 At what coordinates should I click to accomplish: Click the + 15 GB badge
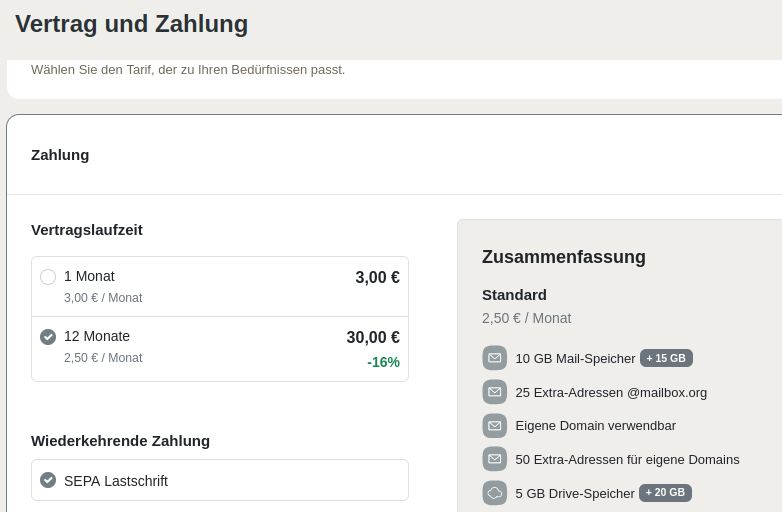coord(666,358)
